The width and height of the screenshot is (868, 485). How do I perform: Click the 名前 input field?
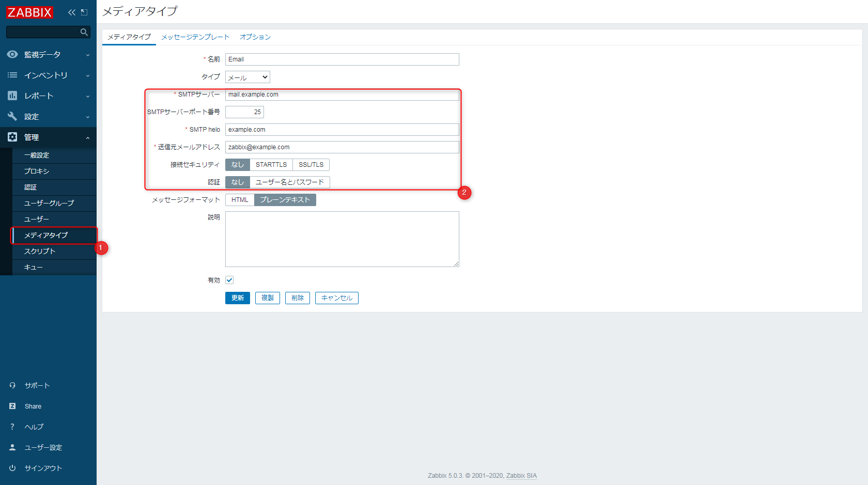(x=342, y=59)
